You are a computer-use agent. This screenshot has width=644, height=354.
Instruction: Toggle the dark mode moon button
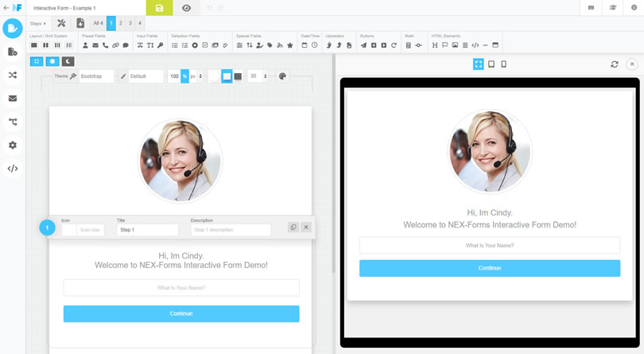click(68, 62)
